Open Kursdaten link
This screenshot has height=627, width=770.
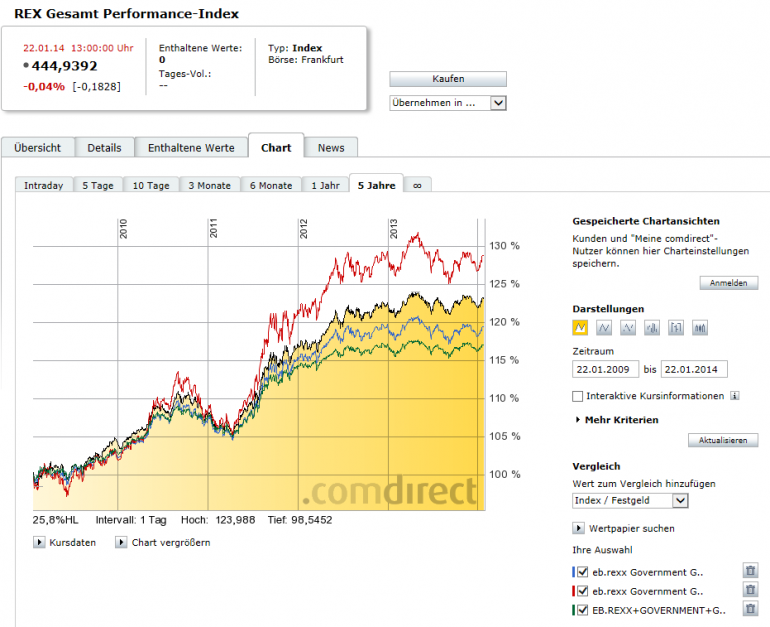point(73,543)
